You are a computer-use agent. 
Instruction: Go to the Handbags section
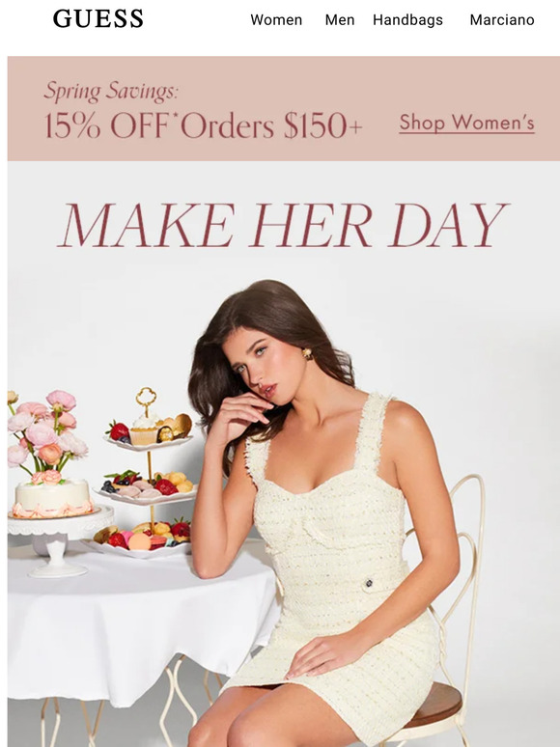(407, 20)
